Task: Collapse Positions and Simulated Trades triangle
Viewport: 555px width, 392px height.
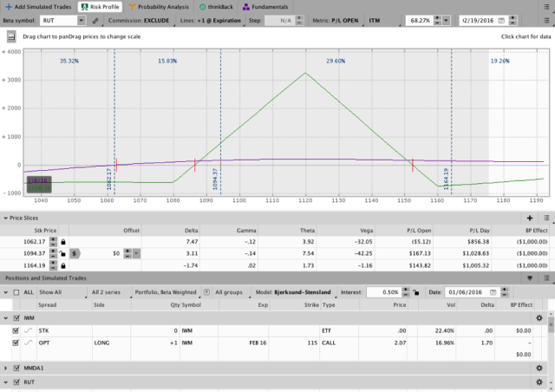Action: (530, 278)
